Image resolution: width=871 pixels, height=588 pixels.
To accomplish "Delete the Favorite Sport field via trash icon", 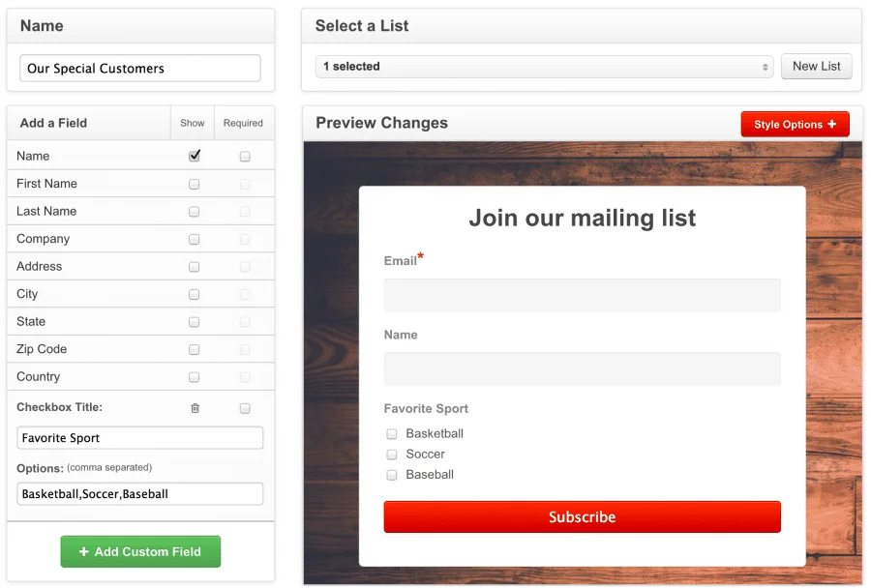I will 195,407.
